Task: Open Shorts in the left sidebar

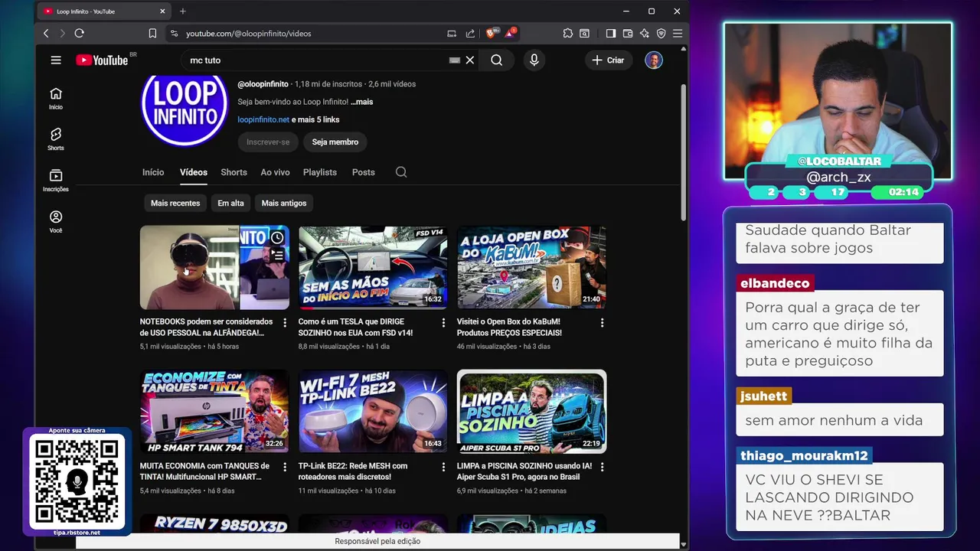Action: click(56, 139)
